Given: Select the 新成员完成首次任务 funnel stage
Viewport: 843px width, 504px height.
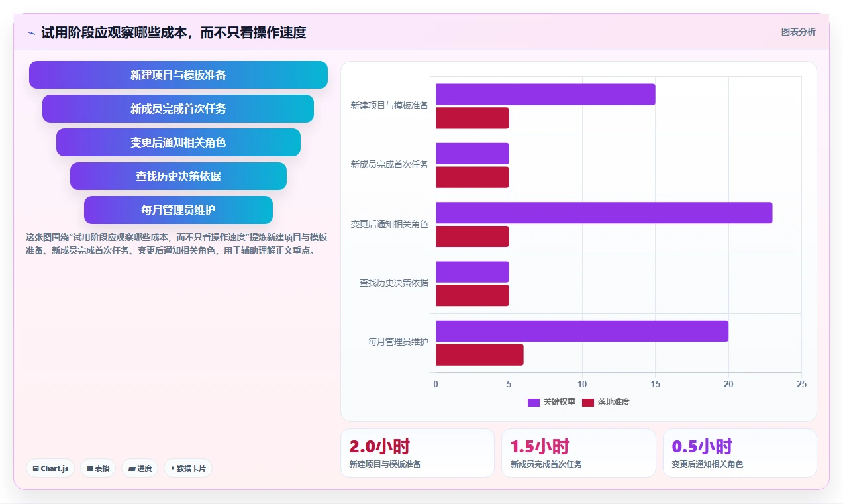Looking at the screenshot, I should (x=178, y=109).
